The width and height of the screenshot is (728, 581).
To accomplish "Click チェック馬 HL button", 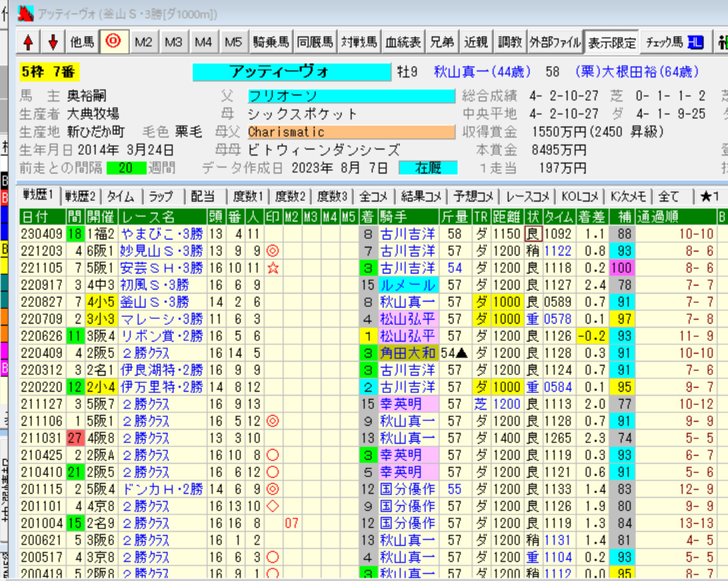I will (675, 42).
